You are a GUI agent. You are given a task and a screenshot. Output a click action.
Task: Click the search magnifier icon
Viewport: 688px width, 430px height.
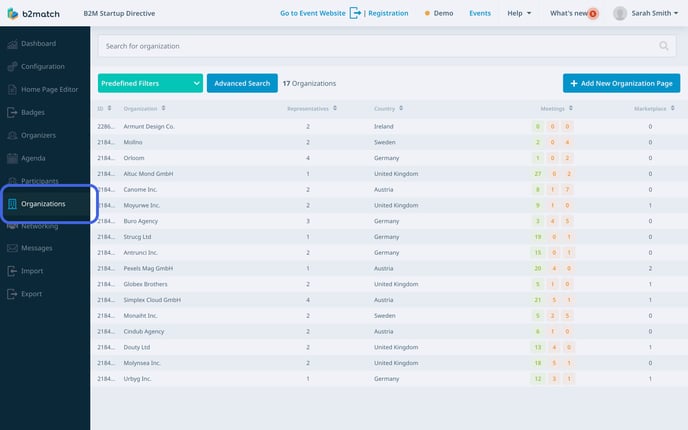click(663, 46)
